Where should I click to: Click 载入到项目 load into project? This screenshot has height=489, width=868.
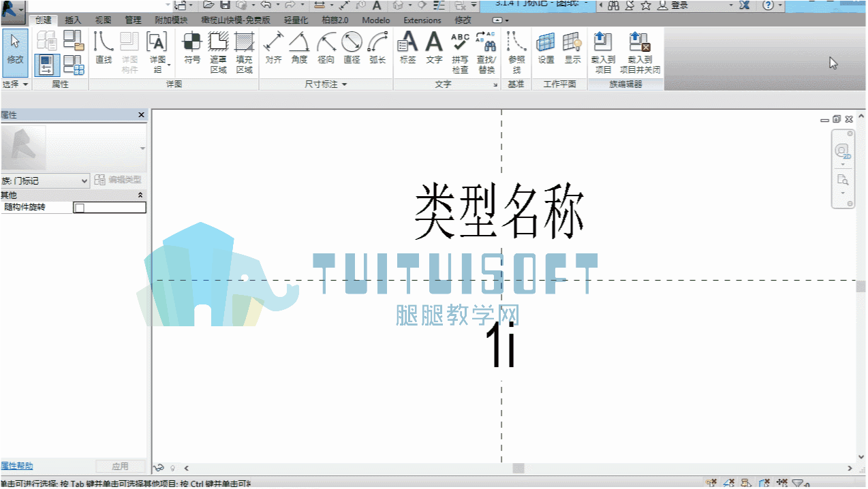pyautogui.click(x=603, y=52)
